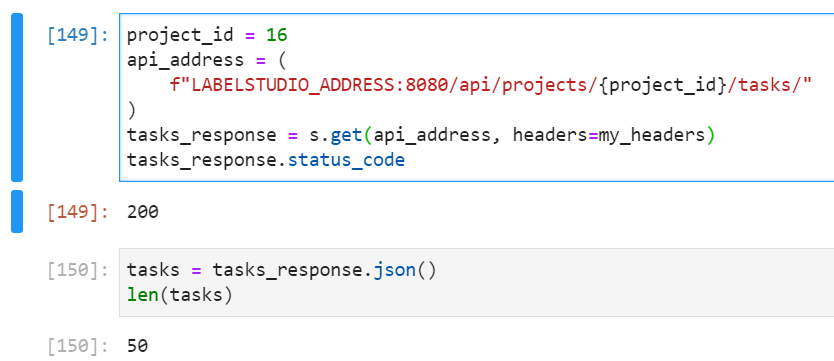834x361 pixels.
Task: Collapse the 200 output via blue bar
Action: point(16,212)
